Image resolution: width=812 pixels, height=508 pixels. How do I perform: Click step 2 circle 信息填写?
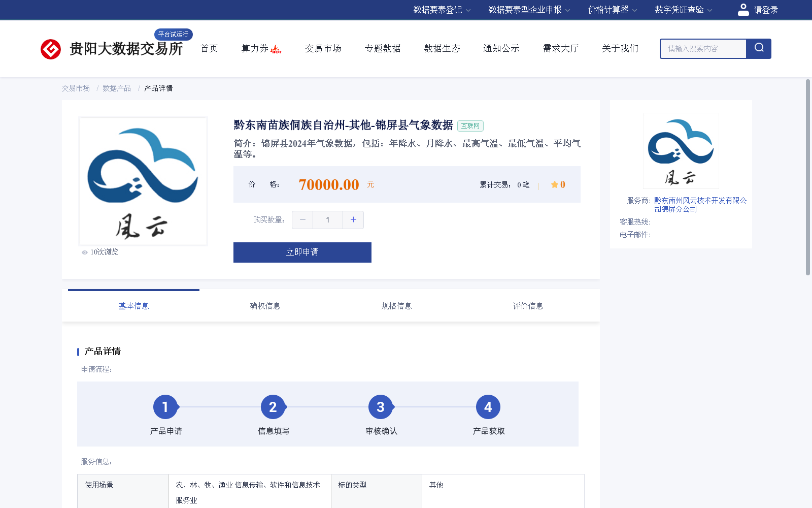click(x=273, y=407)
